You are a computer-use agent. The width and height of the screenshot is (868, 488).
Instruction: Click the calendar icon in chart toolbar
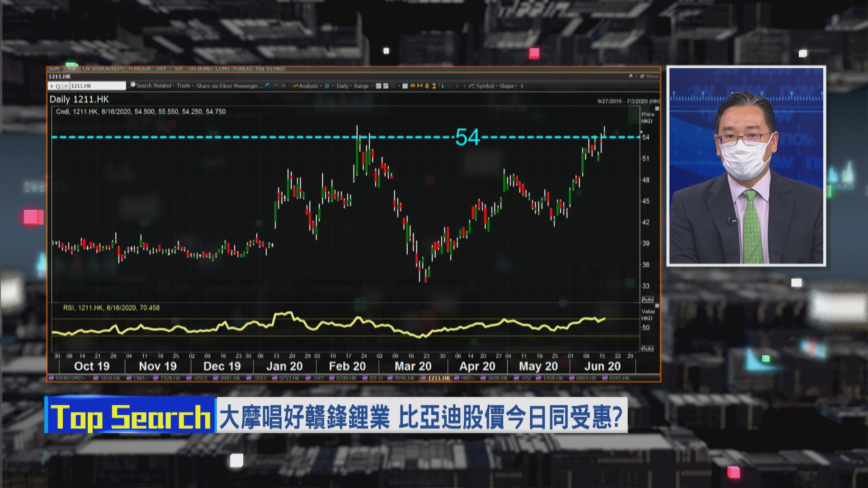click(x=405, y=86)
